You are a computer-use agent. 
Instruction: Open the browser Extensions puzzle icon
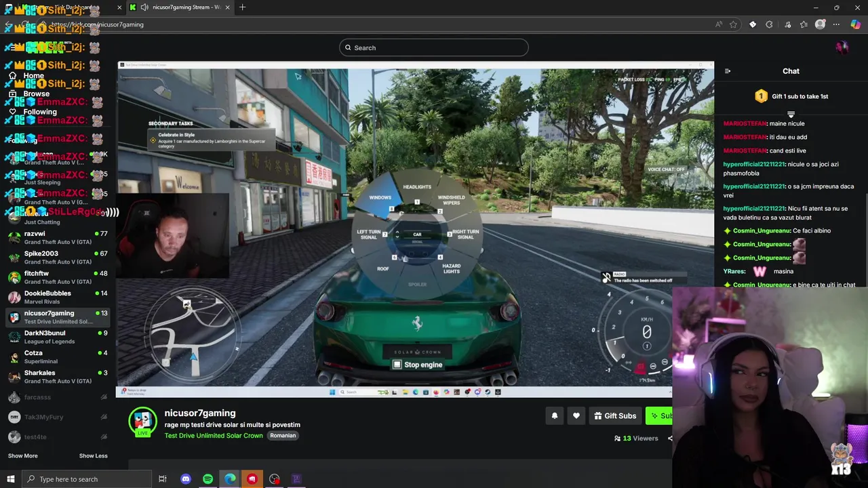coord(769,24)
